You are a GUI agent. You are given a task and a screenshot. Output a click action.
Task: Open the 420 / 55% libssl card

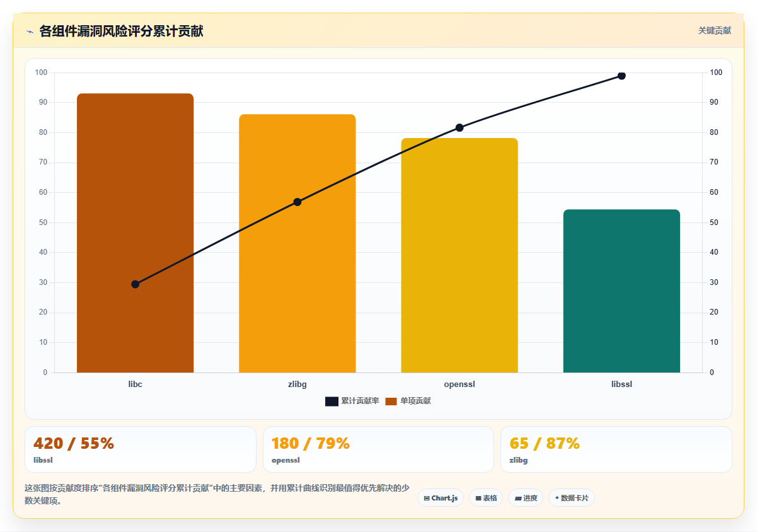(x=141, y=449)
